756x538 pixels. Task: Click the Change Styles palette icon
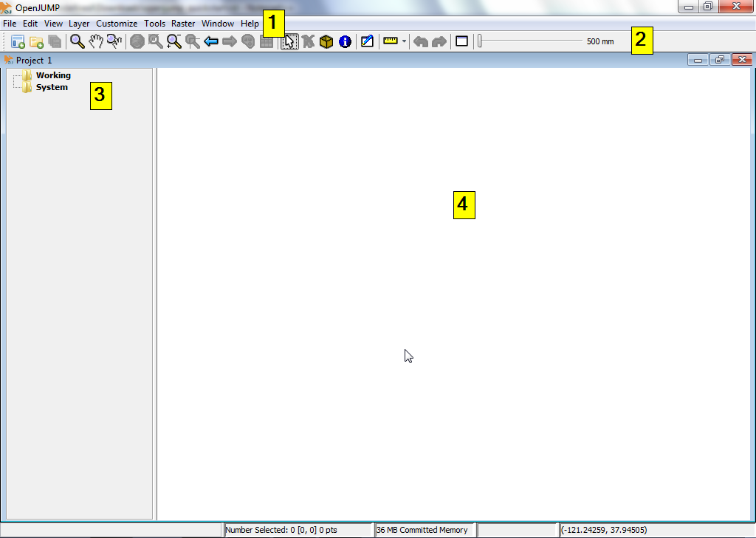(248, 41)
